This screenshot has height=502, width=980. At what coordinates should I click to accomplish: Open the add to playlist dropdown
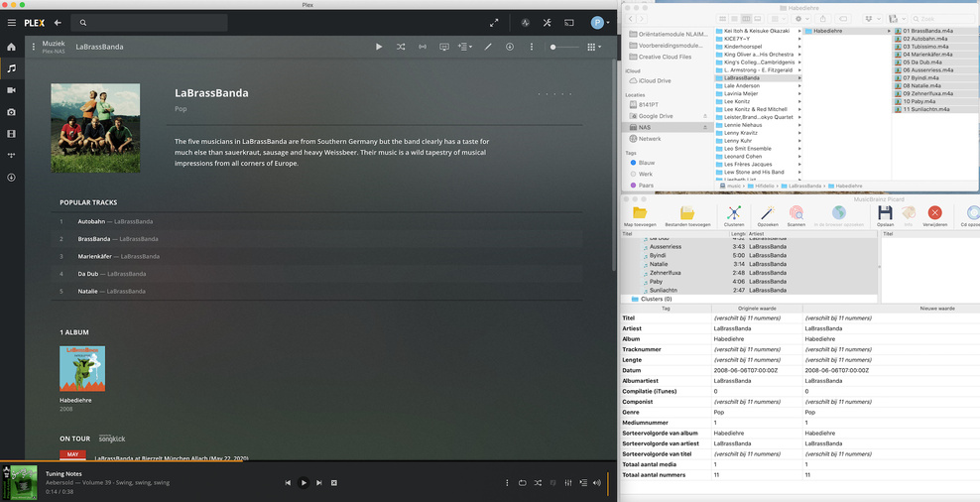click(465, 47)
